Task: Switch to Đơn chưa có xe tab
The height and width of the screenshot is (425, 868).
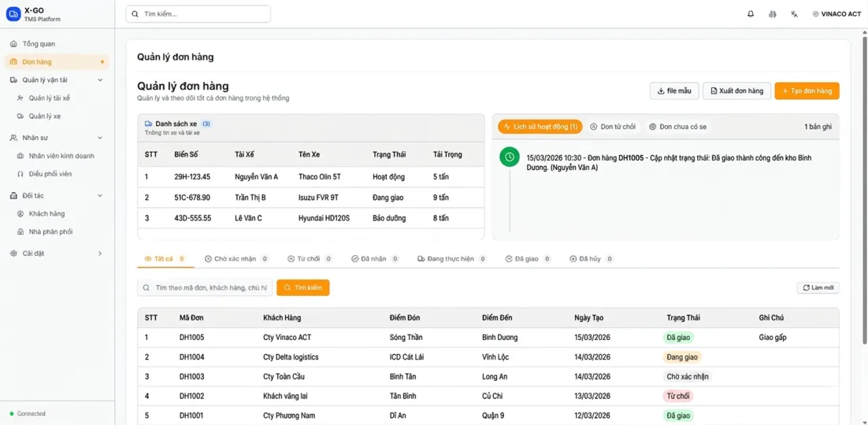Action: coord(677,127)
